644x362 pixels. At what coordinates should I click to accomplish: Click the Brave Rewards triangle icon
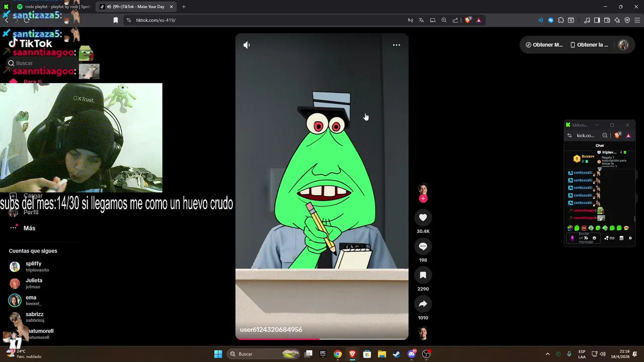pyautogui.click(x=478, y=20)
